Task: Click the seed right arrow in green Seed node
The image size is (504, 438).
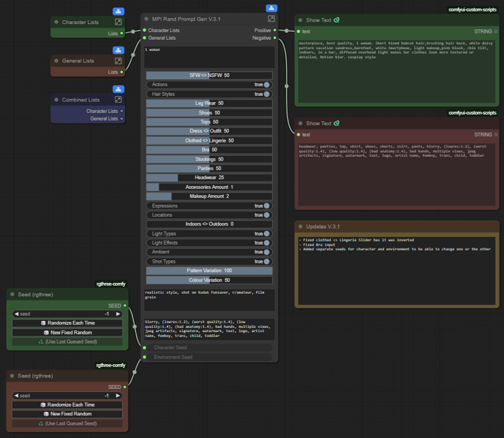Action: coord(118,314)
